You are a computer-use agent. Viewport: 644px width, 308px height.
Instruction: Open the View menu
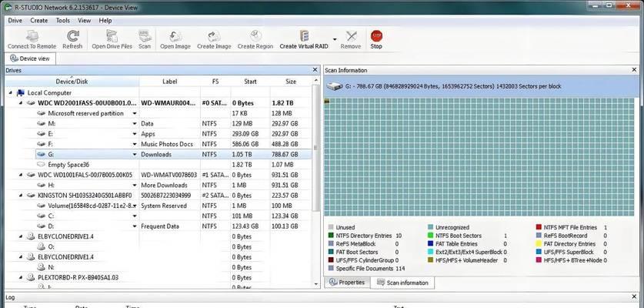(84, 20)
